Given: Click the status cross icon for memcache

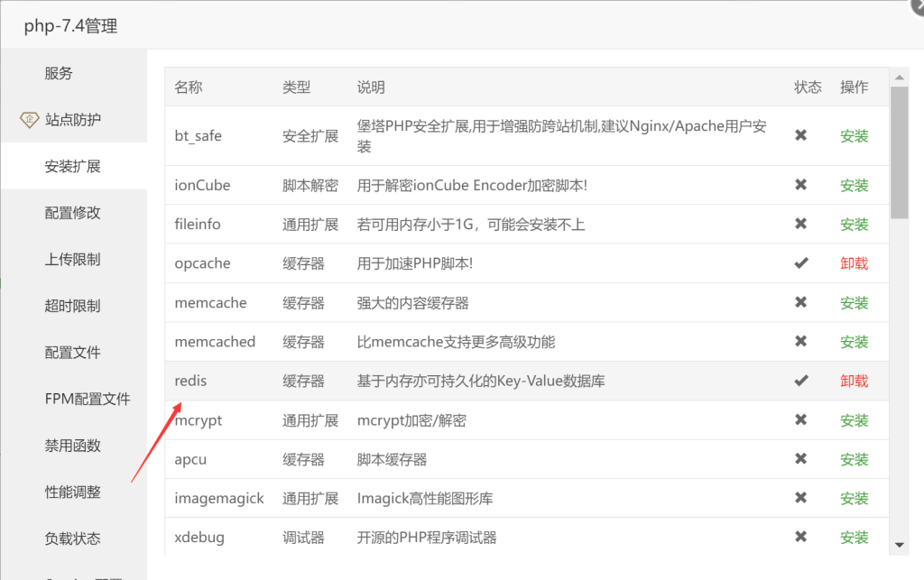Looking at the screenshot, I should click(801, 302).
